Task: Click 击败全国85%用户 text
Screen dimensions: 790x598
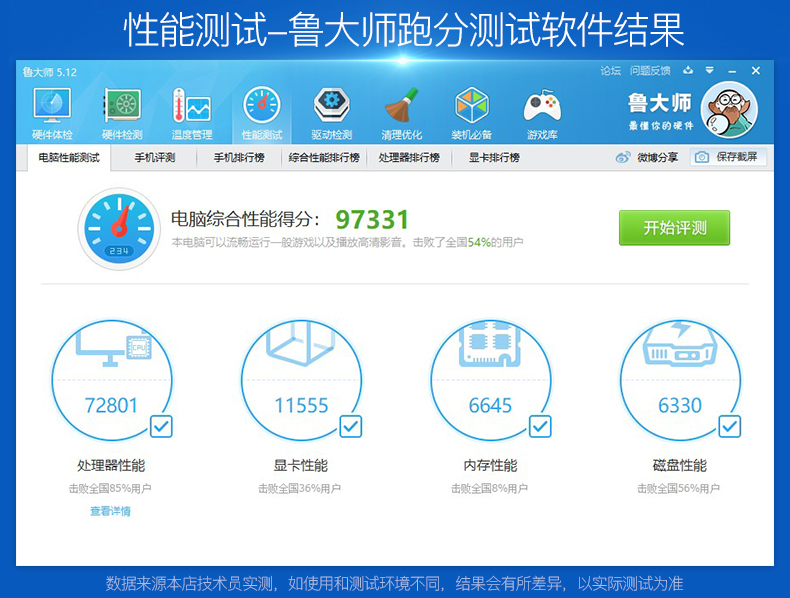Action: coord(110,488)
